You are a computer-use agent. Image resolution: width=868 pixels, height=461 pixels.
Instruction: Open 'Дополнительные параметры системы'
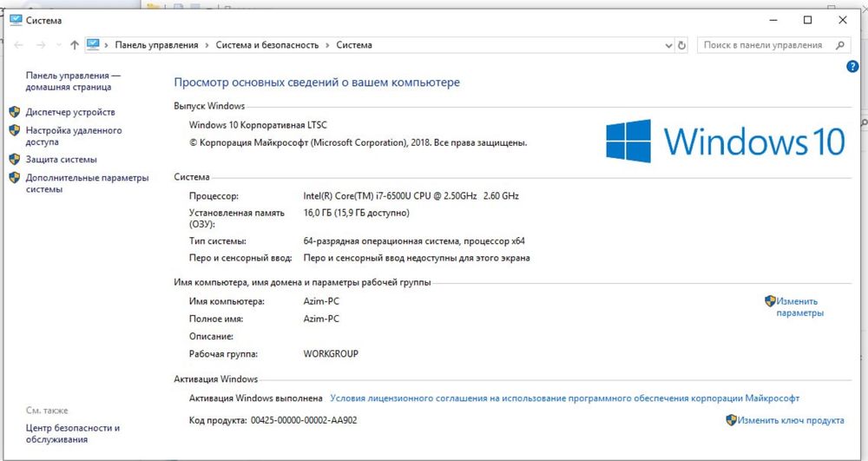87,183
